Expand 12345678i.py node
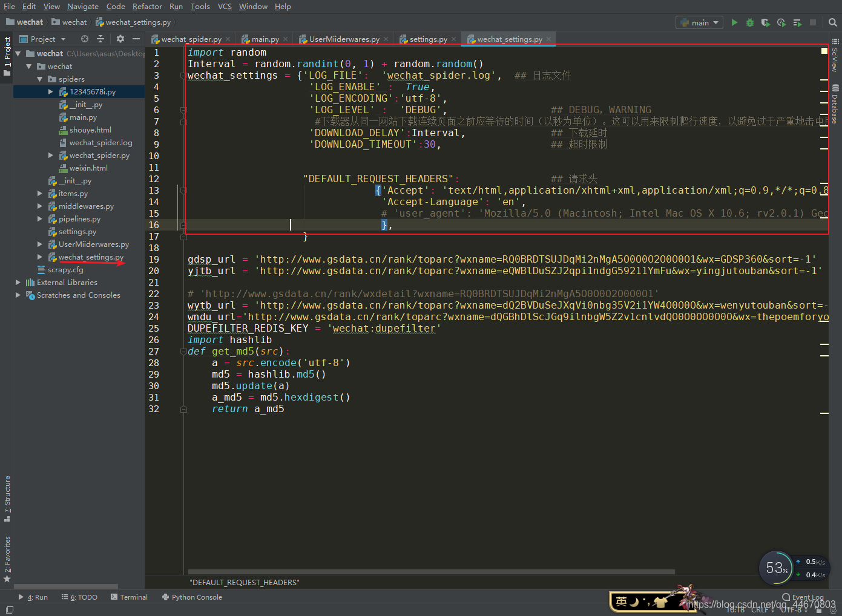This screenshot has height=616, width=842. coord(51,92)
